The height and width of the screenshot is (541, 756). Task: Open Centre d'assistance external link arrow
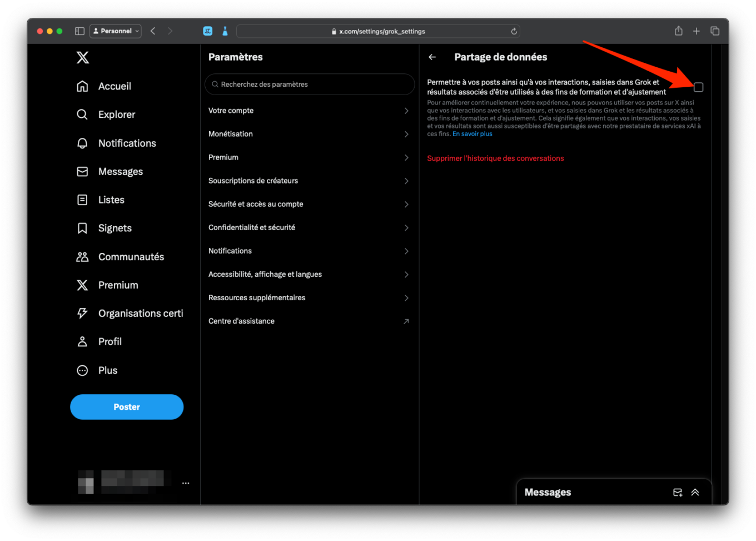click(406, 321)
